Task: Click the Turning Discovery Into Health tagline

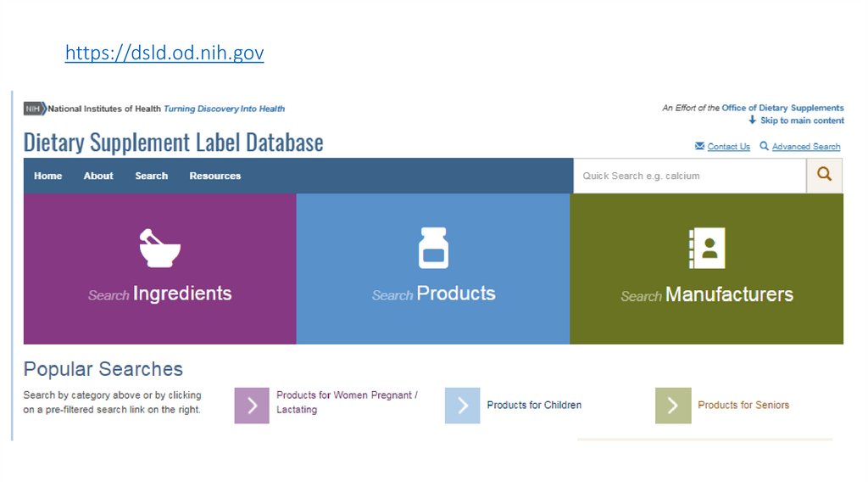Action: click(224, 109)
